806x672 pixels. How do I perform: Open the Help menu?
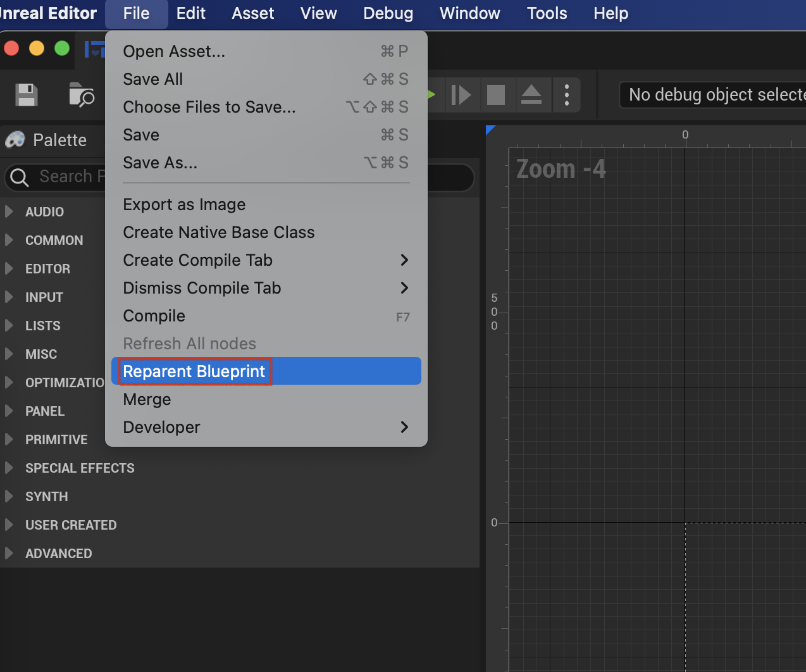tap(611, 13)
